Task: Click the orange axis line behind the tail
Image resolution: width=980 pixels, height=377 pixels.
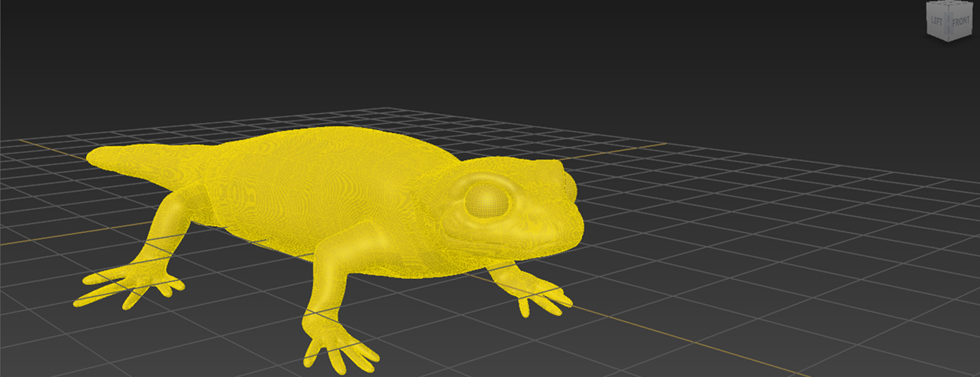Action: coord(45,142)
